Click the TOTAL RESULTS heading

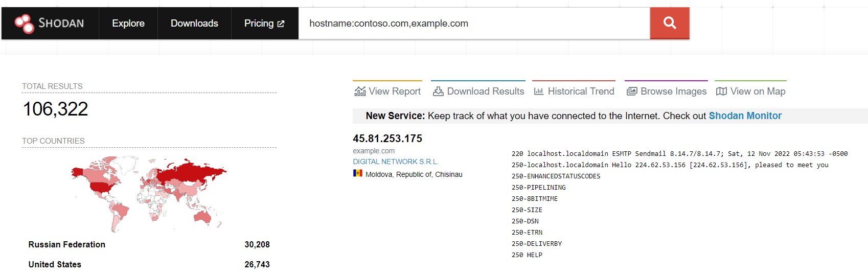point(52,86)
